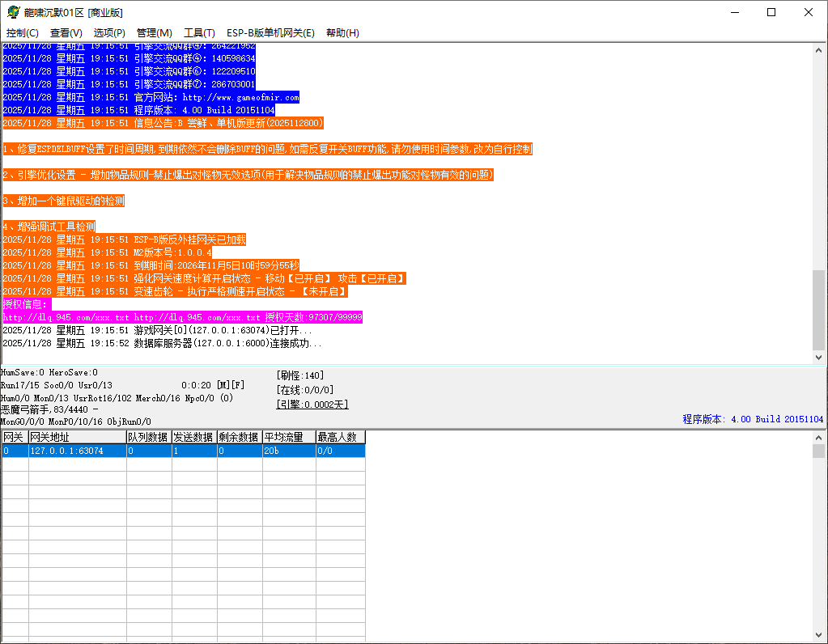Image resolution: width=828 pixels, height=644 pixels.
Task: Select the 127.0.0.1:63074 gateway row
Action: click(66, 451)
